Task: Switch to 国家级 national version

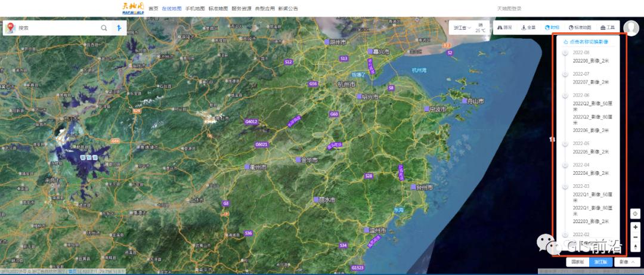Action: [577, 262]
